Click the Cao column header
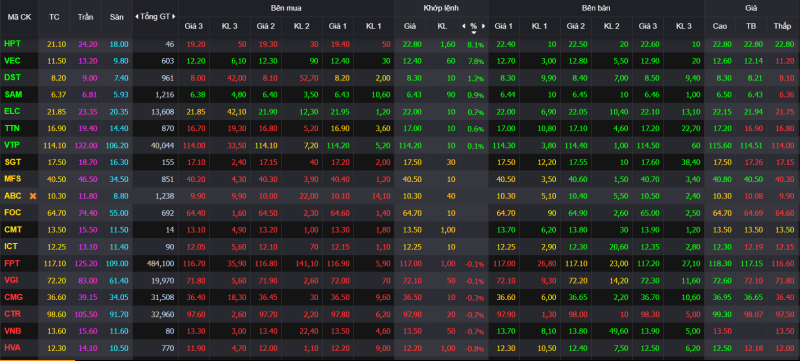Image resolution: width=800 pixels, height=361 pixels. 720,26
